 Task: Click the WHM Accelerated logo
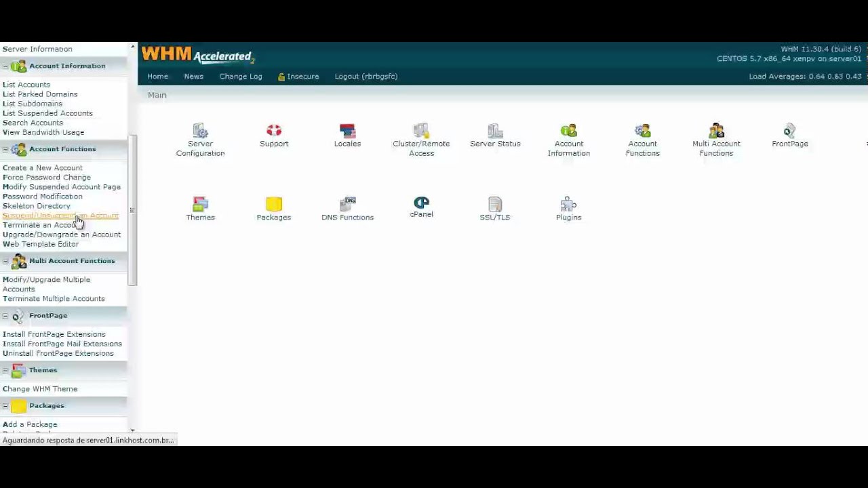click(197, 55)
